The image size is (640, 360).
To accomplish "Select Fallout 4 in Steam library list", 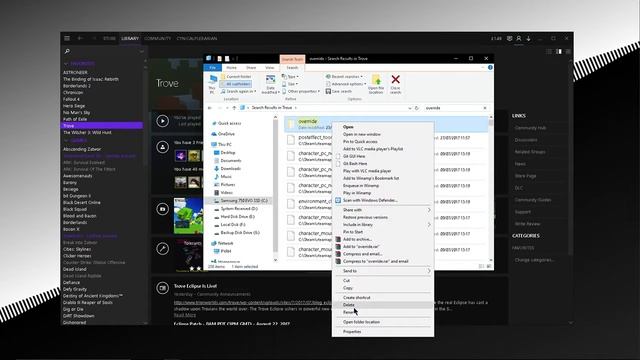I will [71, 99].
